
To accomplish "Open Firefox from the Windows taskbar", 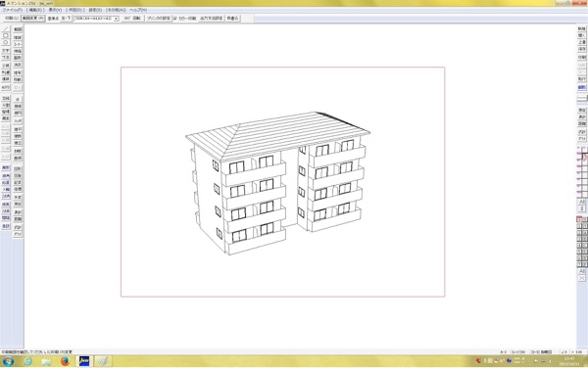I will 65,361.
